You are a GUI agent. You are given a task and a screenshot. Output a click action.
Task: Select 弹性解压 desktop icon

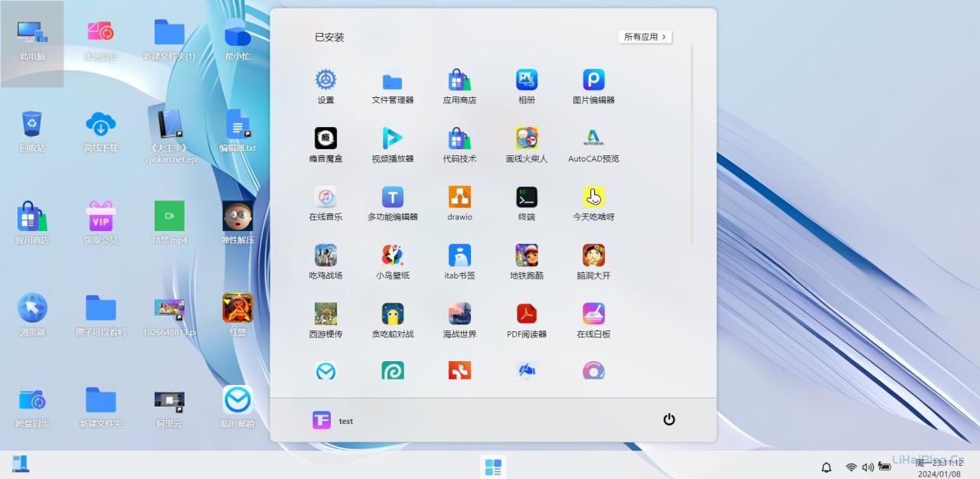pos(237,223)
